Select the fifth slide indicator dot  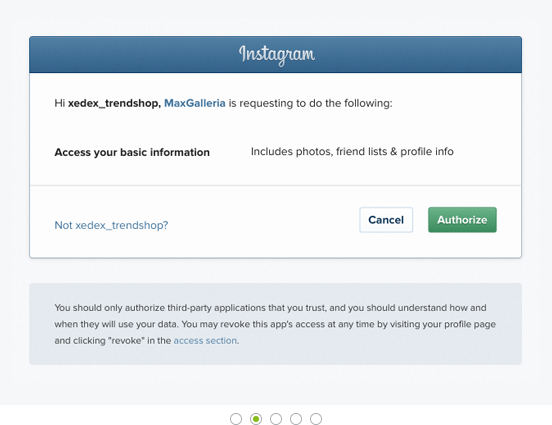coord(316,419)
